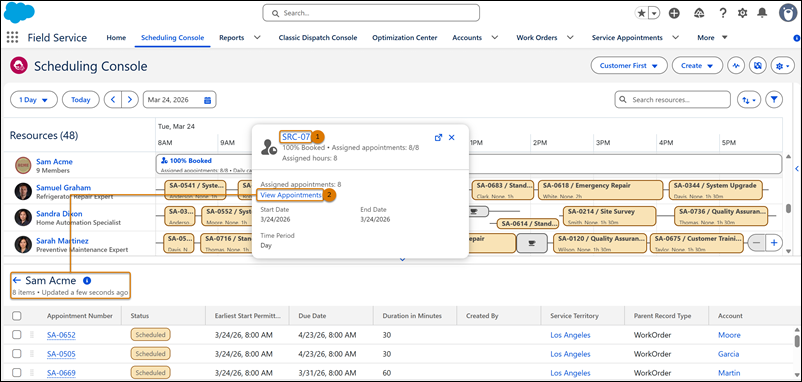802x382 pixels.
Task: Check the SA-0669 row checkbox
Action: pyautogui.click(x=17, y=373)
